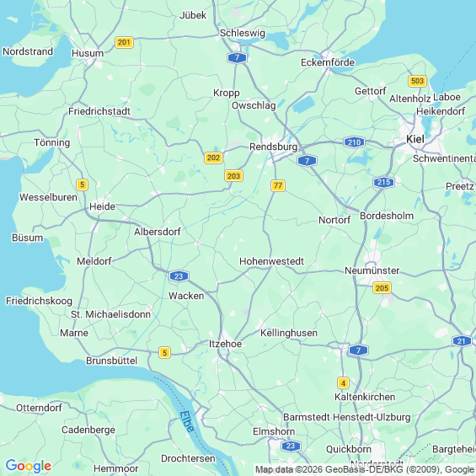Screen dimensions: 476x476
Task: Click the blue 210 motorway shield
Action: click(354, 142)
